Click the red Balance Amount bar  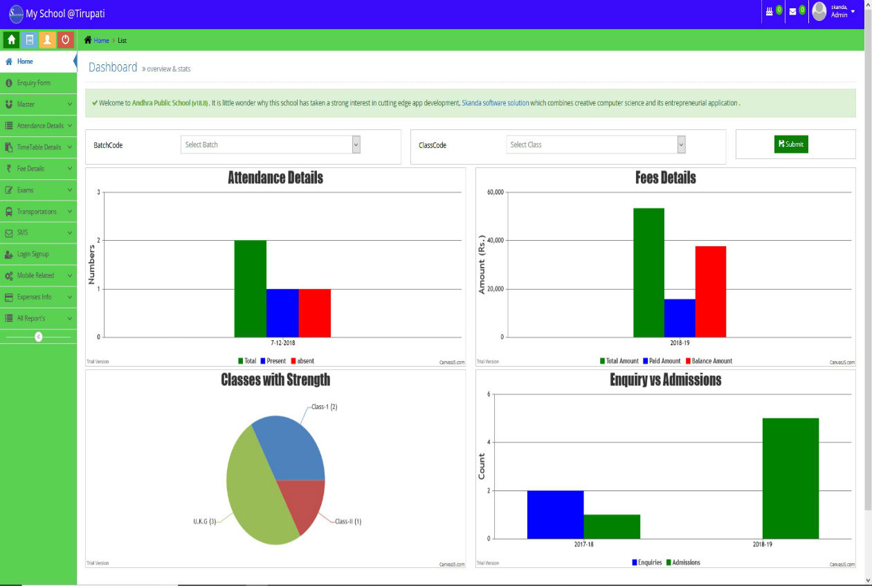[x=711, y=291]
